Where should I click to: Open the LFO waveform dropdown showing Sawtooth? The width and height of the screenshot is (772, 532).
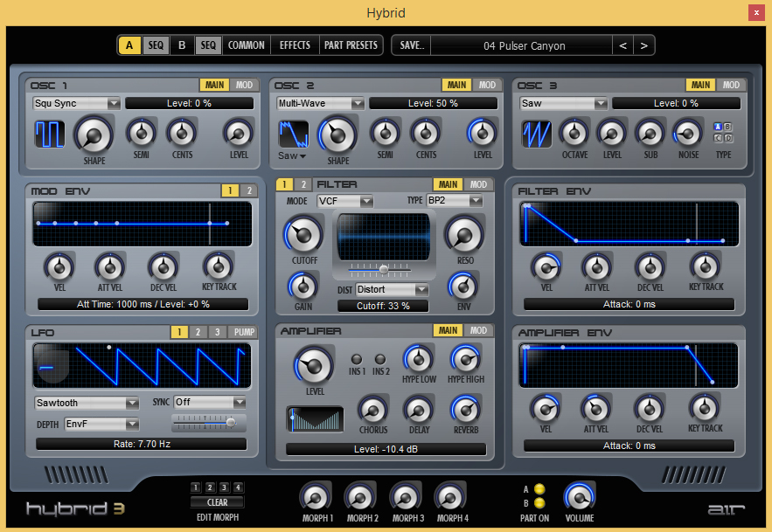(87, 403)
